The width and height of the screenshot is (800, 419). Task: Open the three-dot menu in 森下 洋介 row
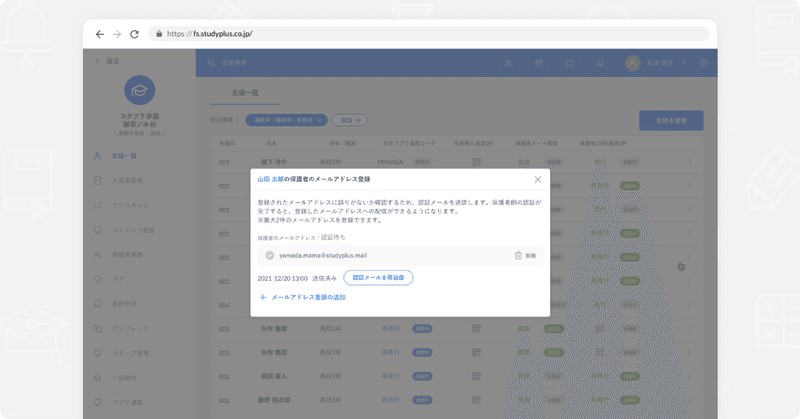[x=689, y=162]
